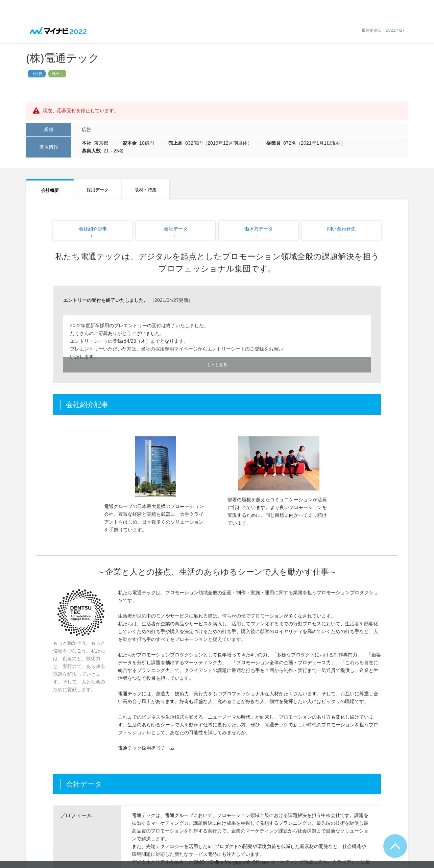This screenshot has height=868, width=434.
Task: Jump to 会社データ section via anchor button
Action: pyautogui.click(x=175, y=231)
